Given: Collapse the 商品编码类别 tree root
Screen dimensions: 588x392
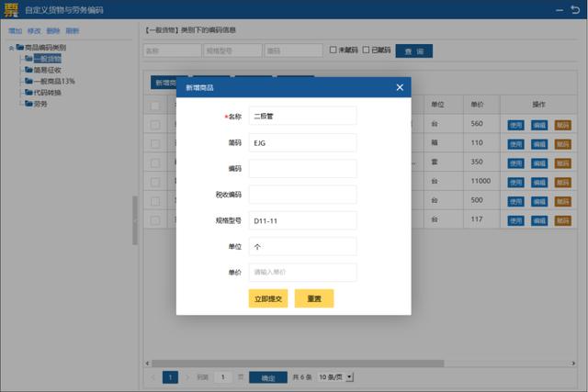Looking at the screenshot, I should pos(10,47).
